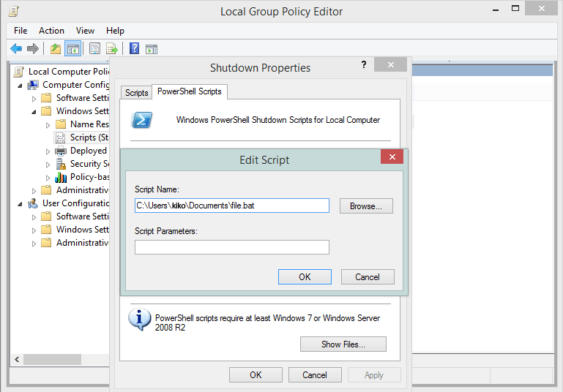Screen dimensions: 563x392
Task: Expand the Policy-based QoS node
Action: click(48, 178)
